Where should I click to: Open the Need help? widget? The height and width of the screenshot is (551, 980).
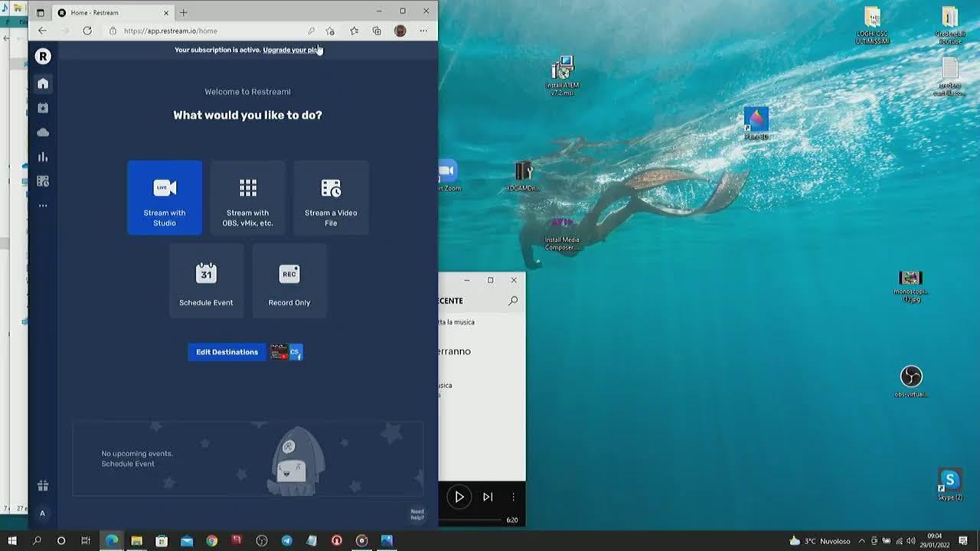coord(417,514)
